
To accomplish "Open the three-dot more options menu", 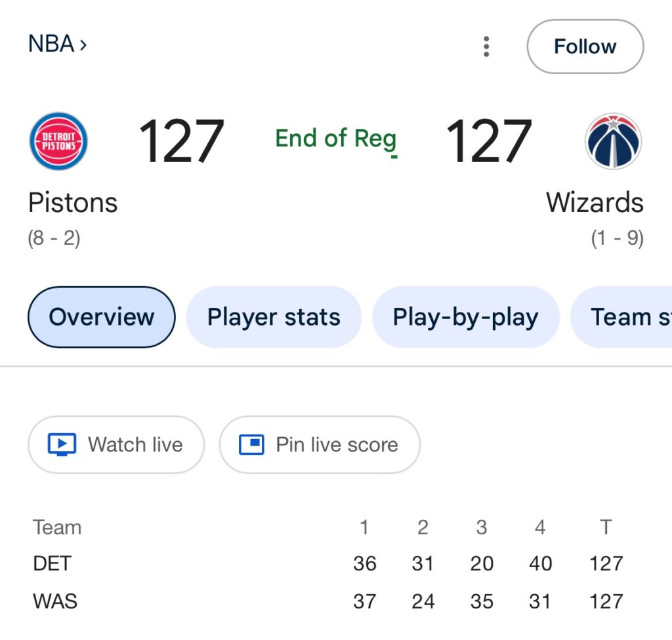I will pyautogui.click(x=486, y=47).
